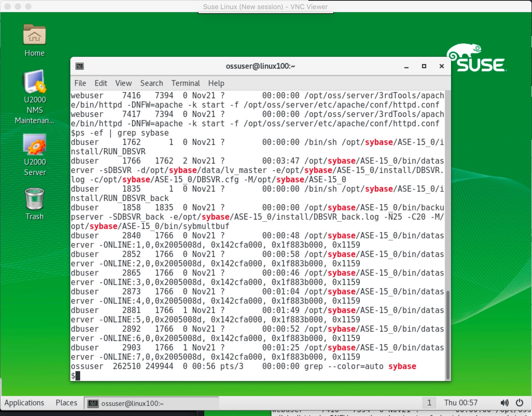Screen dimensions: 532x416
Task: Click PID 2840 in the process list
Action: click(x=131, y=236)
